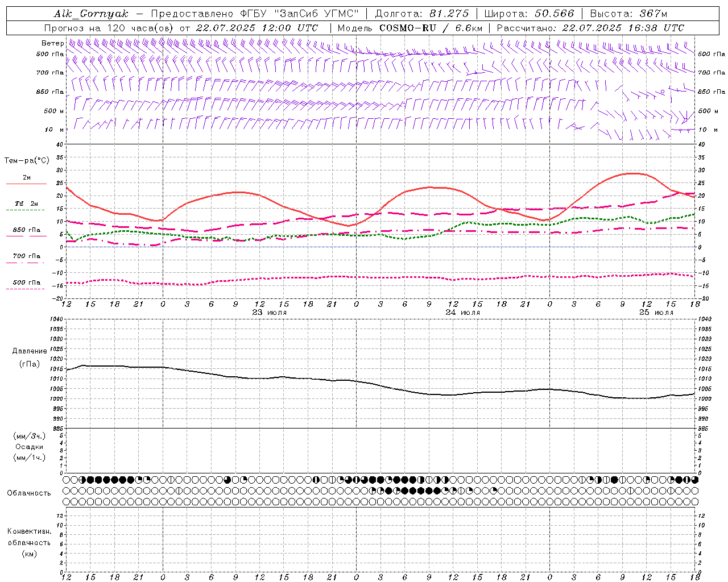Select the Тем-ра(°C) axis label
The height and width of the screenshot is (582, 728).
[27, 161]
